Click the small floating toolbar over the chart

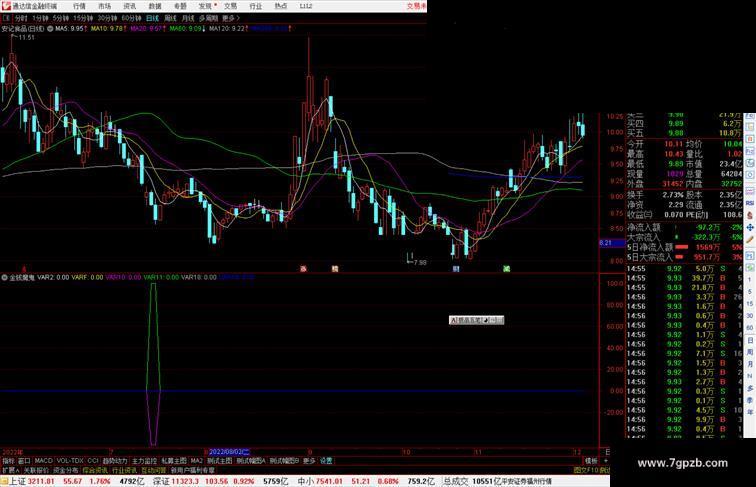(476, 320)
